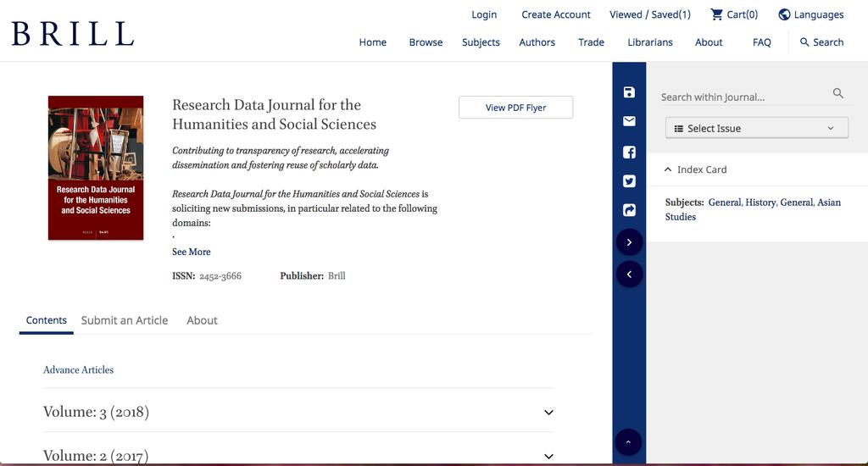Click the email envelope share icon
Image resolution: width=868 pixels, height=466 pixels.
[x=629, y=121]
